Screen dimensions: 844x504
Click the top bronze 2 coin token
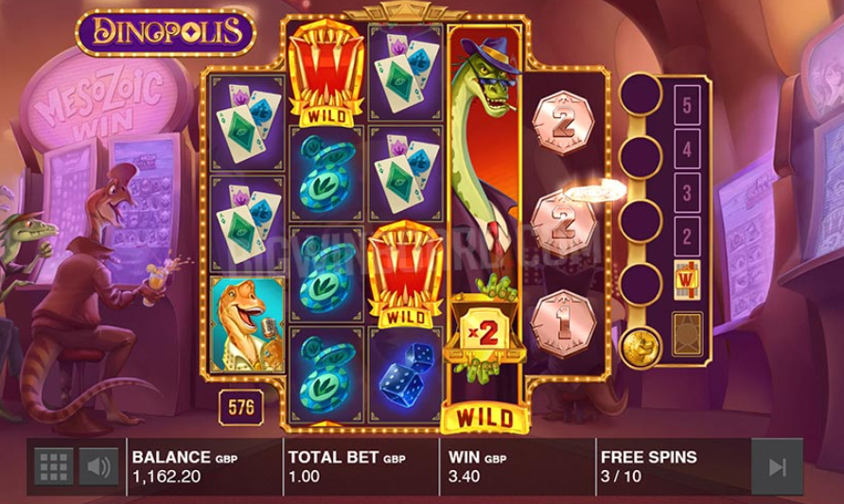click(x=563, y=123)
